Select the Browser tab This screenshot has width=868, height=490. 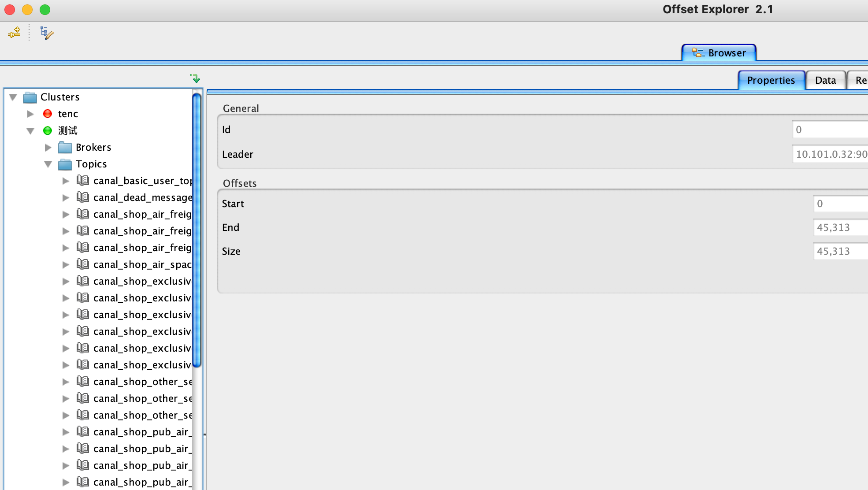tap(719, 53)
